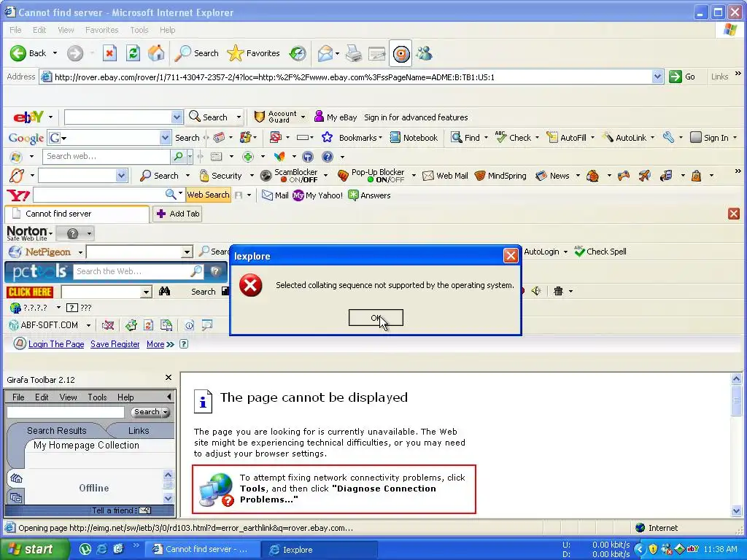Screen dimensions: 747x560
Task: Open Yahoo Mail from toolbar
Action: pos(275,195)
